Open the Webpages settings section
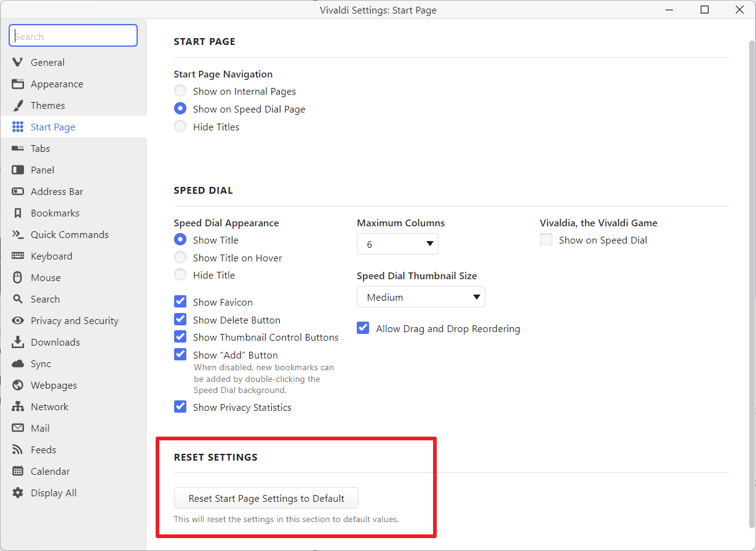This screenshot has width=756, height=551. (x=73, y=385)
